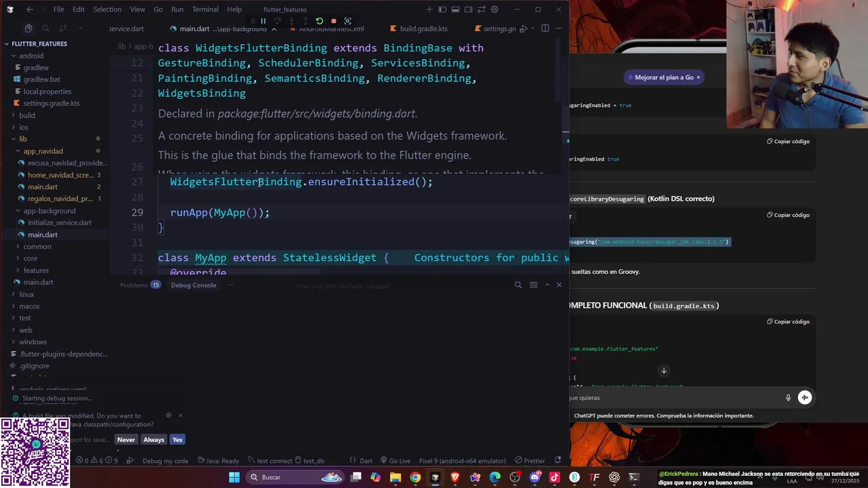Viewport: 868px width, 488px height.
Task: Open editor More Actions ellipsis
Action: [x=559, y=28]
